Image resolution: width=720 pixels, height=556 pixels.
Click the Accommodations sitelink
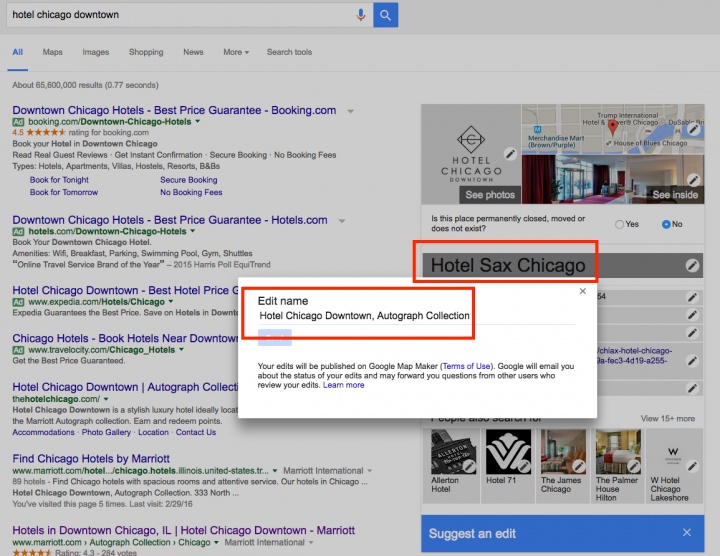[x=43, y=432]
